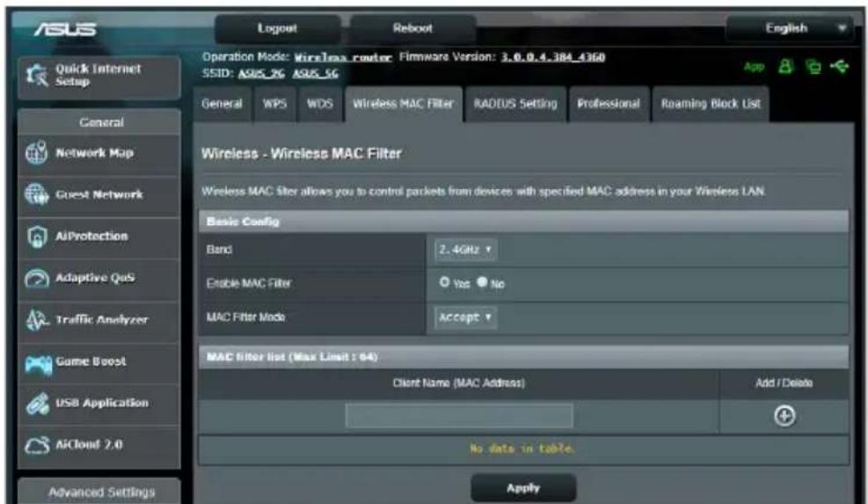Open the Band 2.4GHz dropdown
Viewport: 868px width, 504px height.
click(465, 250)
